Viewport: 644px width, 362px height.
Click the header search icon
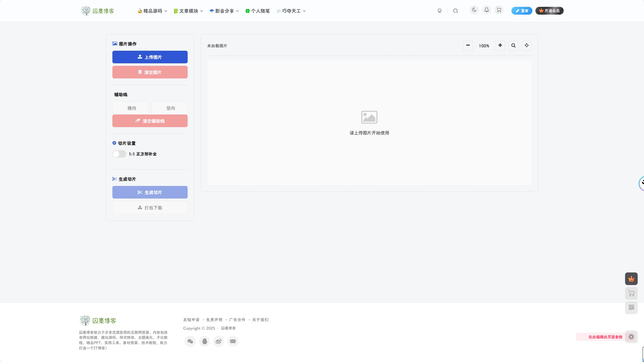click(455, 11)
